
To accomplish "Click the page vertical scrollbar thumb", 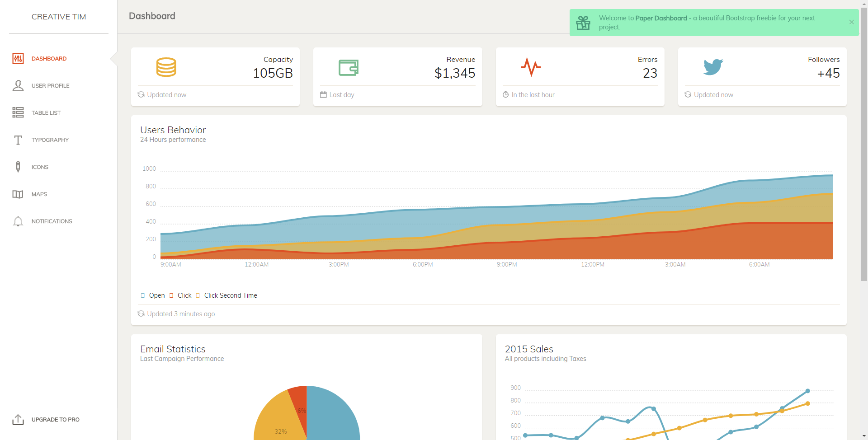I will (x=864, y=145).
